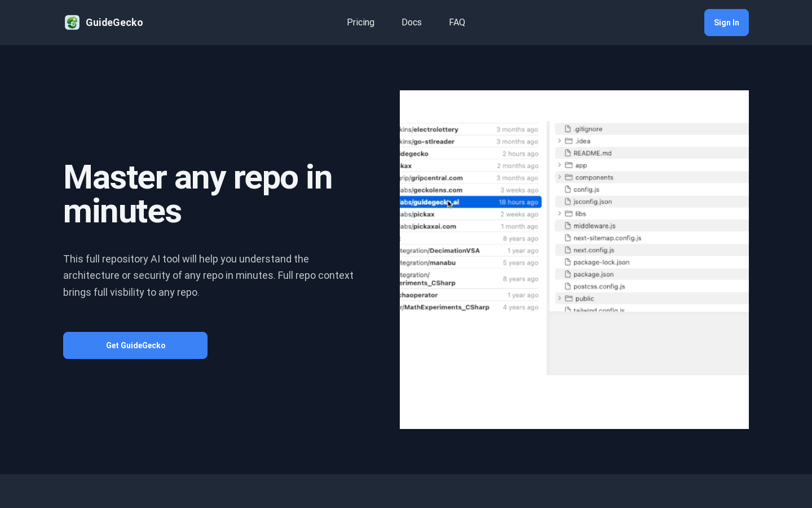Click the Get GuideGecko button
Viewport: 812px width, 508px height.
tap(135, 345)
